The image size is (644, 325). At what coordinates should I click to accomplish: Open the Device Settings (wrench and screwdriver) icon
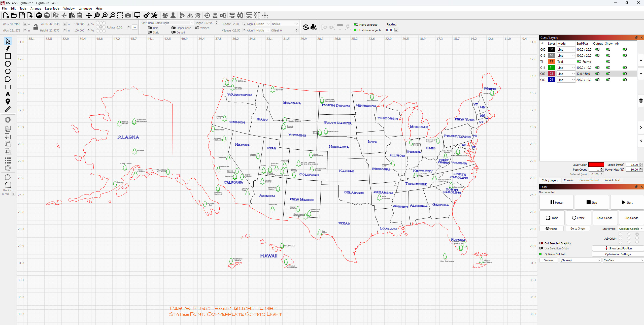[154, 15]
